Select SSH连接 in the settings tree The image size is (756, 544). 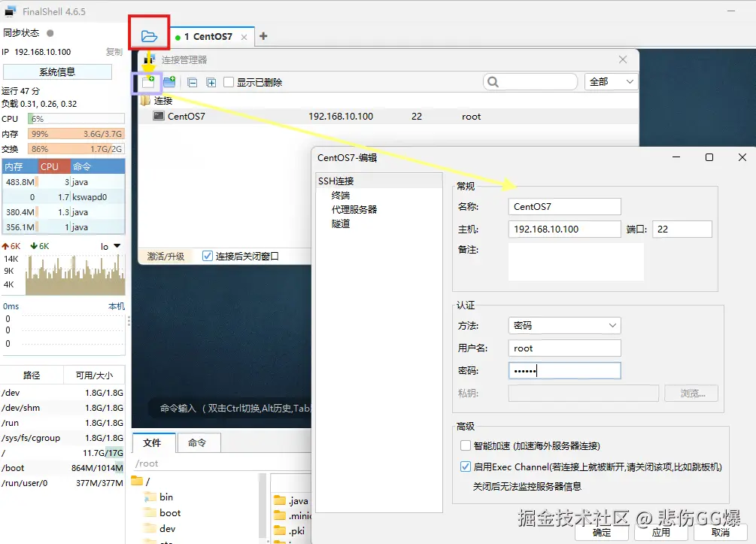pos(336,181)
